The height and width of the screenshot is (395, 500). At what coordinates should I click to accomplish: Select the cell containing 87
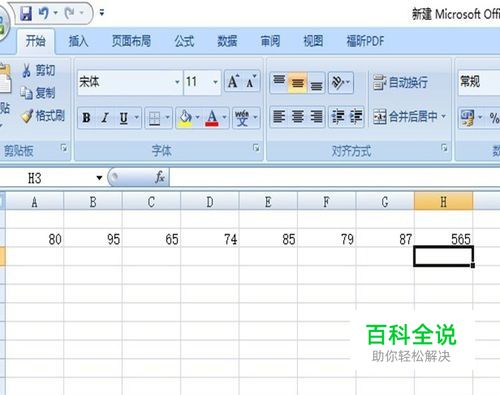(x=385, y=238)
